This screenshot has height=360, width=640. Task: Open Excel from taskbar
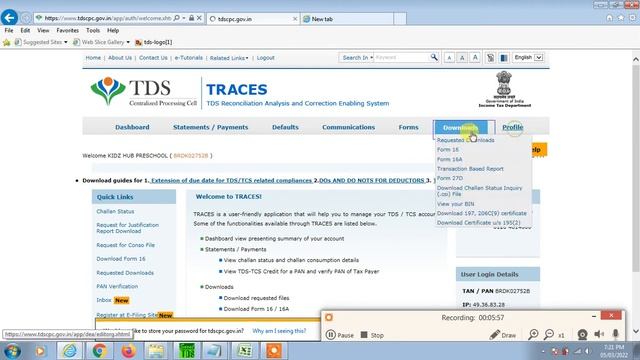click(244, 351)
